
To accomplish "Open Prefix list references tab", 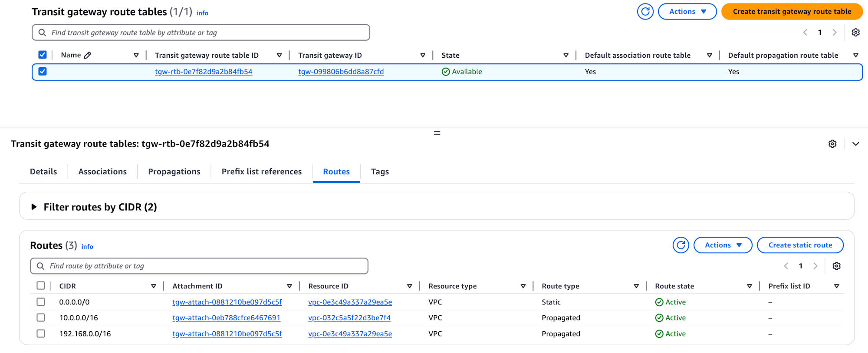I will [262, 172].
